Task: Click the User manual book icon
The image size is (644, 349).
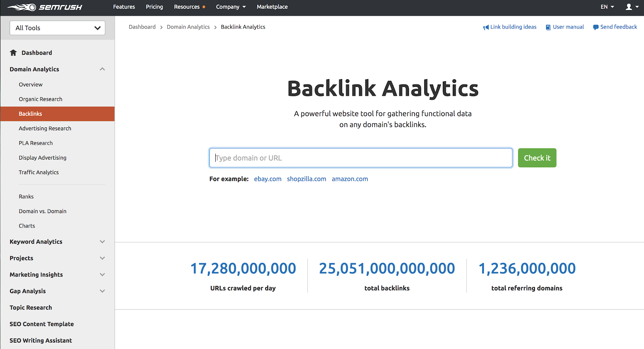Action: (x=548, y=27)
